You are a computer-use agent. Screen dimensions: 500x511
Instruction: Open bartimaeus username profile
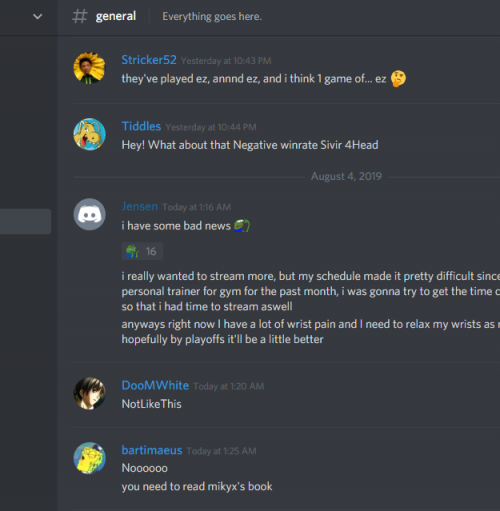pyautogui.click(x=152, y=450)
